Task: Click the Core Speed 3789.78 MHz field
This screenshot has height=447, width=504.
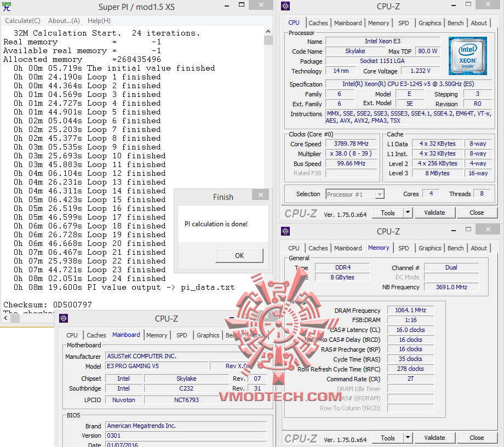Action: coord(351,144)
